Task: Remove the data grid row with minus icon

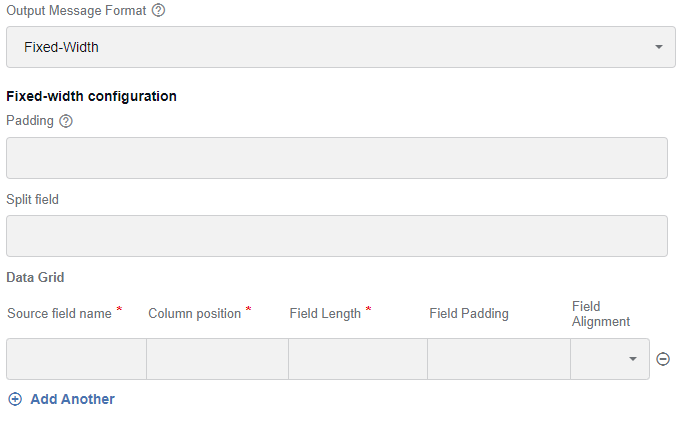Action: [x=663, y=359]
